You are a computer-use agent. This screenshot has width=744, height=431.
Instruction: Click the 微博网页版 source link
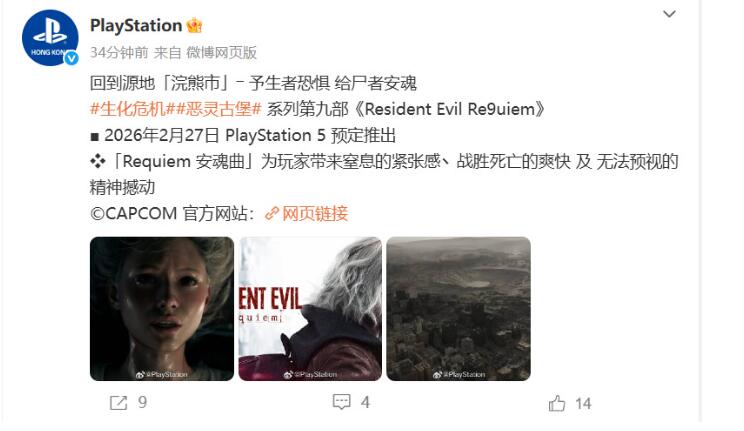click(x=222, y=52)
